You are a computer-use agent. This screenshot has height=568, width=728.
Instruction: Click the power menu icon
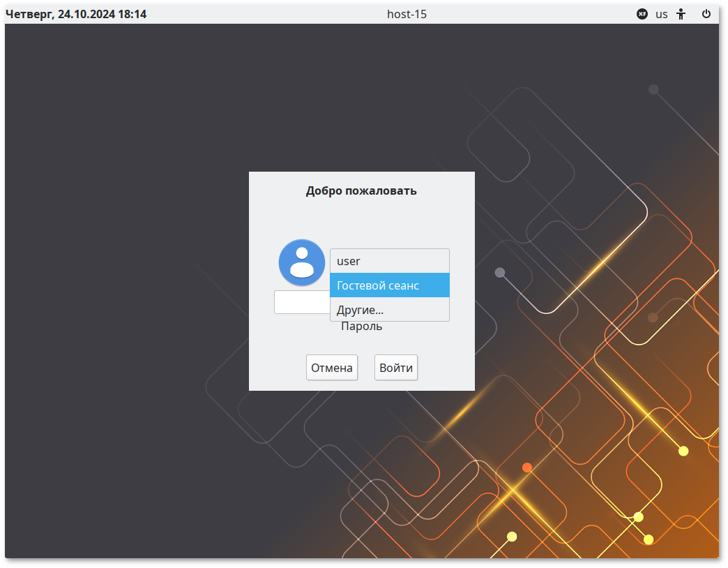pyautogui.click(x=706, y=14)
